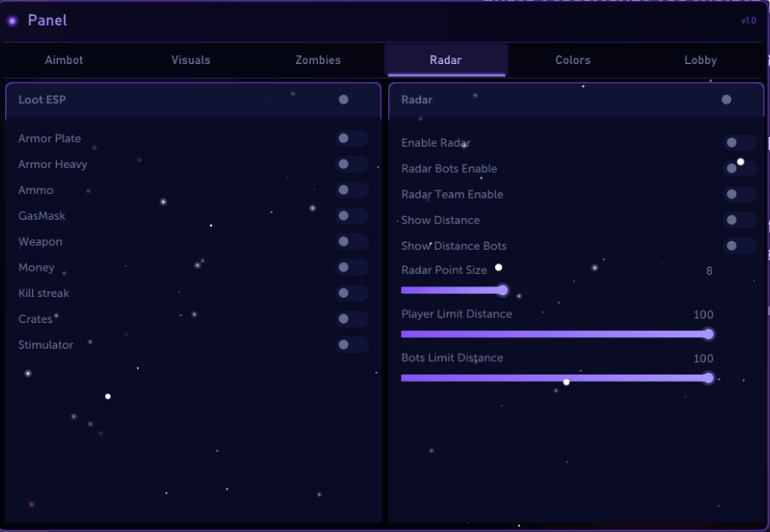Image resolution: width=770 pixels, height=532 pixels.
Task: Open the Visuals tab
Action: pyautogui.click(x=191, y=60)
